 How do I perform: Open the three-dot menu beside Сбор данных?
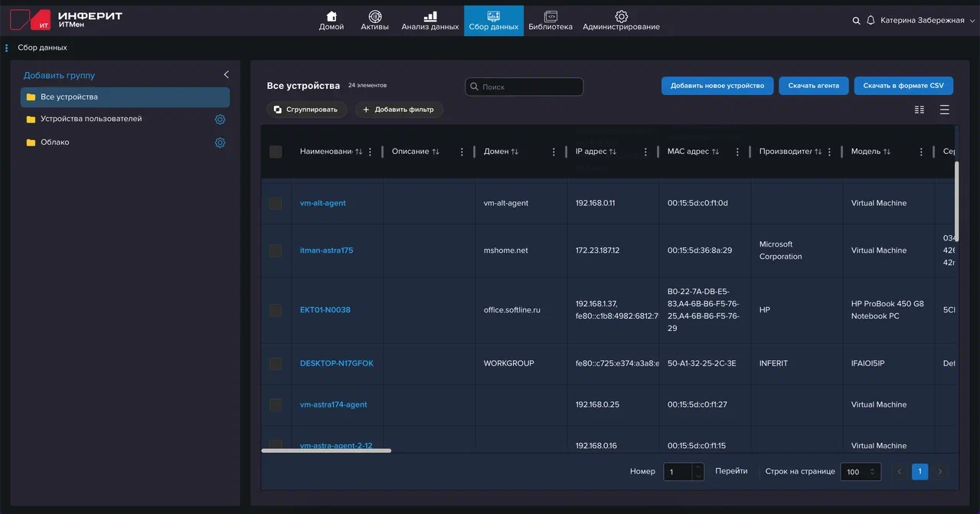click(x=7, y=47)
